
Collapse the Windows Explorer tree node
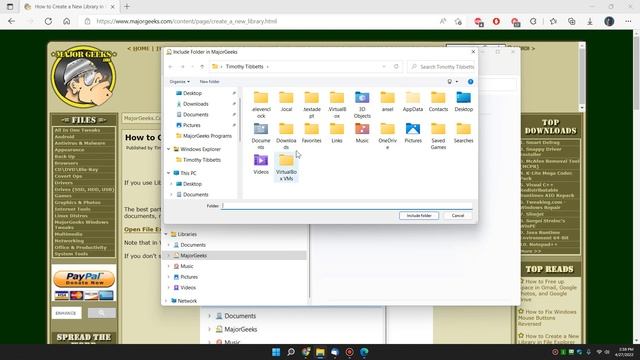(x=169, y=149)
